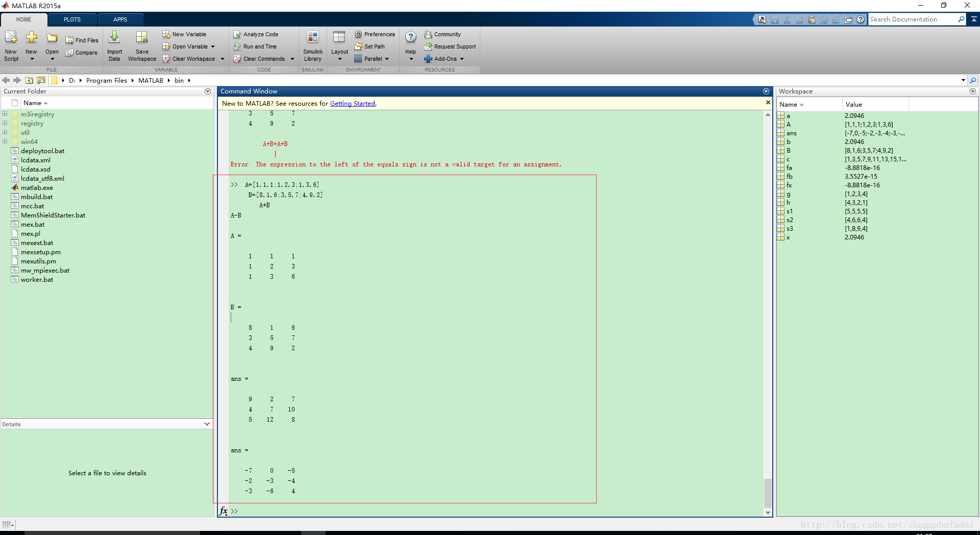
Task: Click Request Support
Action: pos(450,46)
